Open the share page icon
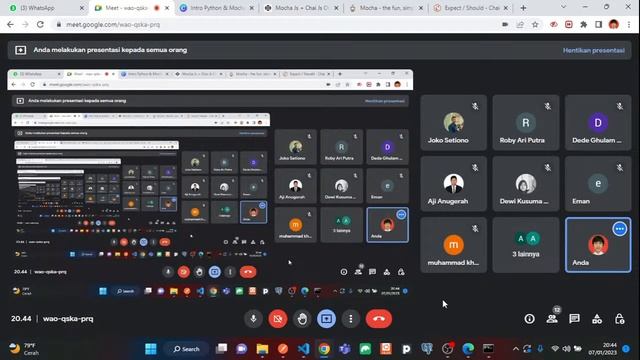This screenshot has height=360, width=640. (x=520, y=24)
